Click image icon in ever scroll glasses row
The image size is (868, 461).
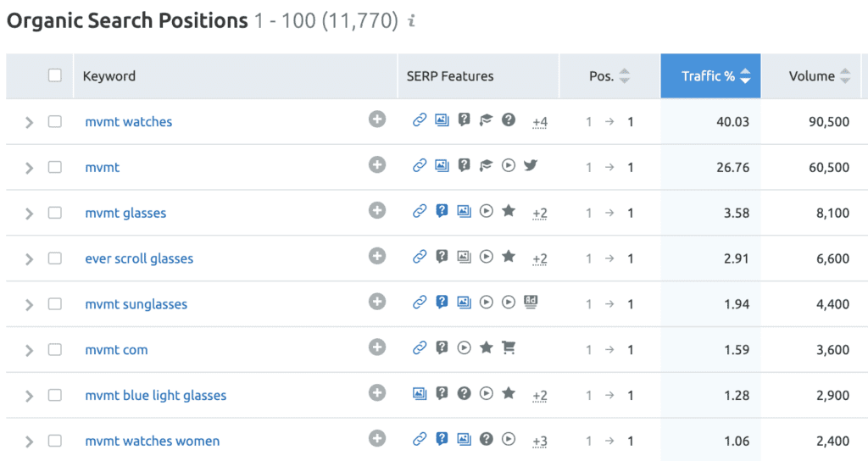pyautogui.click(x=464, y=256)
